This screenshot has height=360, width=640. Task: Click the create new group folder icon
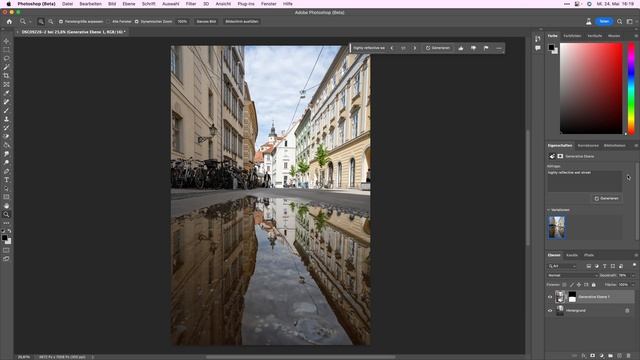pos(611,356)
